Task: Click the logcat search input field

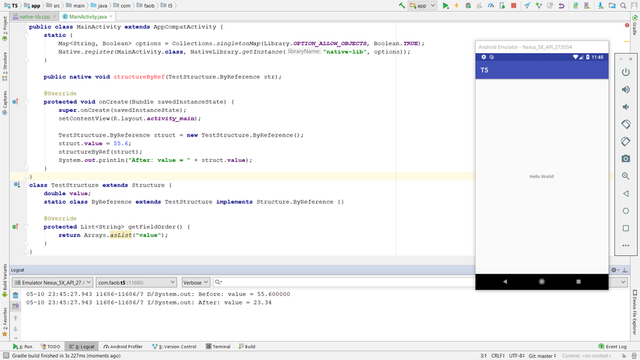Action: click(343, 282)
